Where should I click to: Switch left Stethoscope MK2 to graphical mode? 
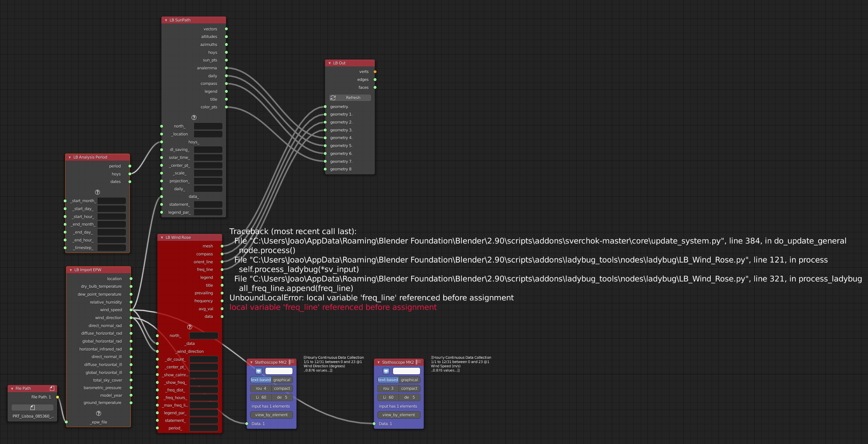(281, 380)
